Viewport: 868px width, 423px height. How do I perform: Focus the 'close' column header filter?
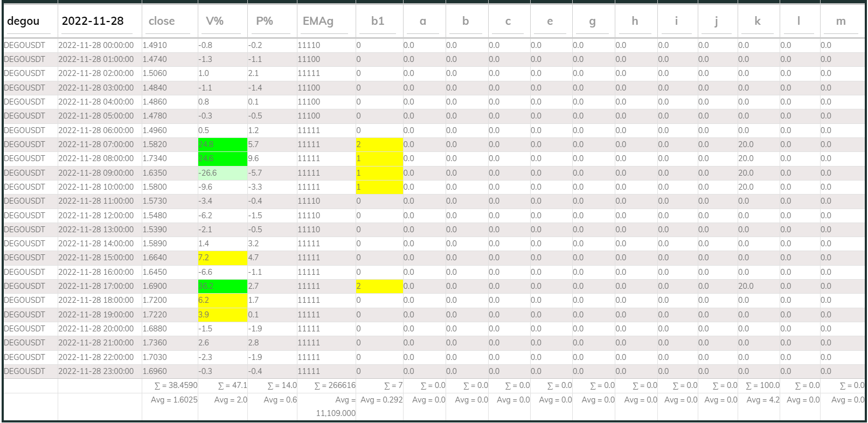[169, 22]
